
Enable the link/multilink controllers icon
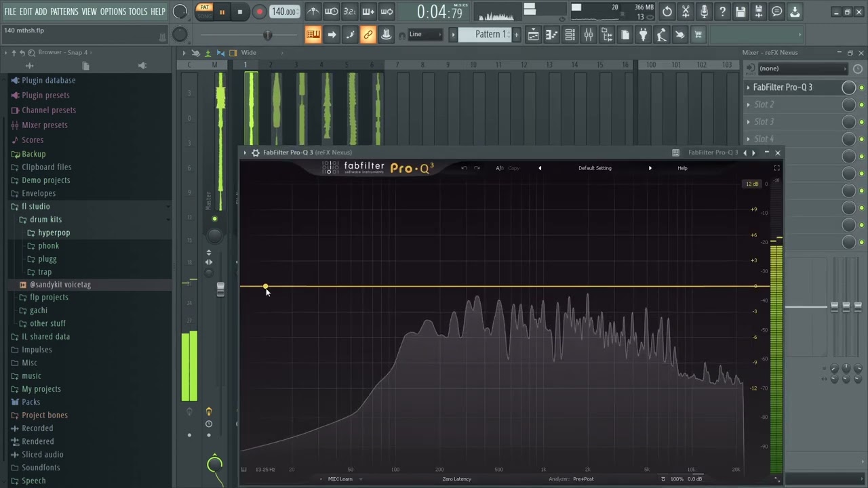[x=368, y=35]
